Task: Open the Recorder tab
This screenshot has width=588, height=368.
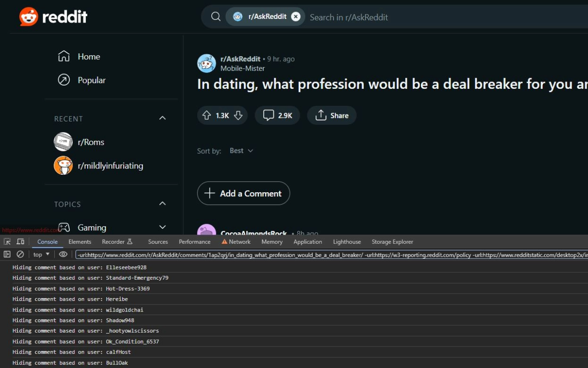Action: pos(117,241)
